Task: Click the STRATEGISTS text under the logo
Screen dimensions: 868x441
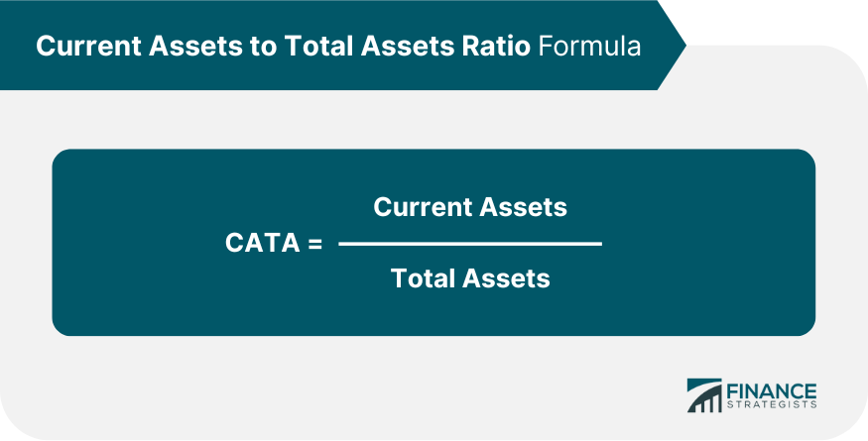Action: click(x=772, y=406)
